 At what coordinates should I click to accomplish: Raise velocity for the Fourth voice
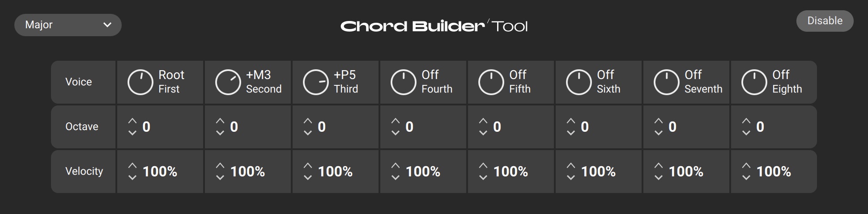coord(396,166)
